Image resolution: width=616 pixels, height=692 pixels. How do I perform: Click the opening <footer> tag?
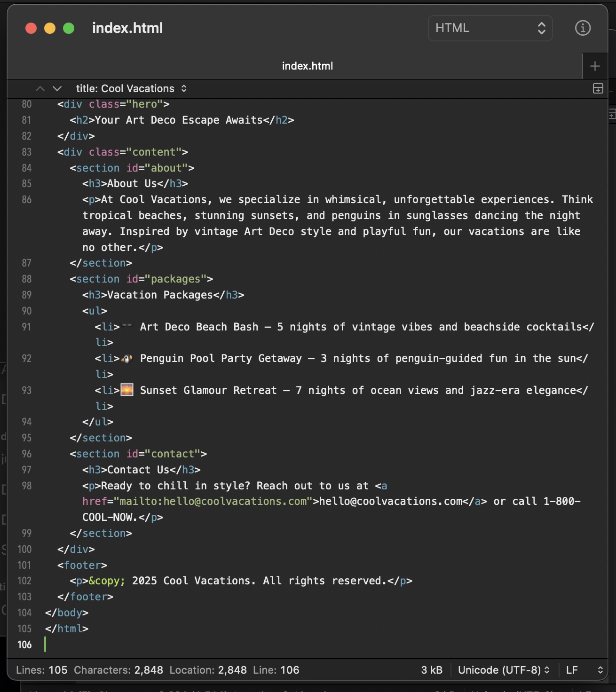[x=82, y=565]
